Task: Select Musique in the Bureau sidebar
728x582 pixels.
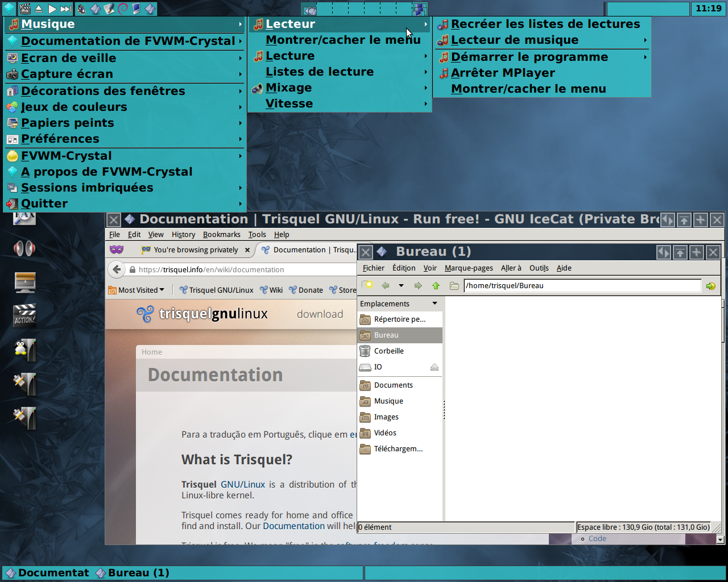Action: 400,401
